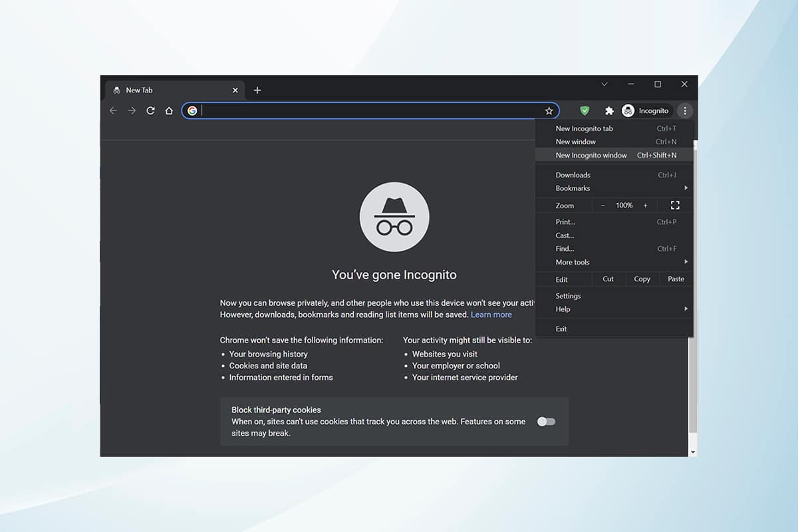Toggle Block third-party cookies switch
The width and height of the screenshot is (798, 532).
[546, 422]
